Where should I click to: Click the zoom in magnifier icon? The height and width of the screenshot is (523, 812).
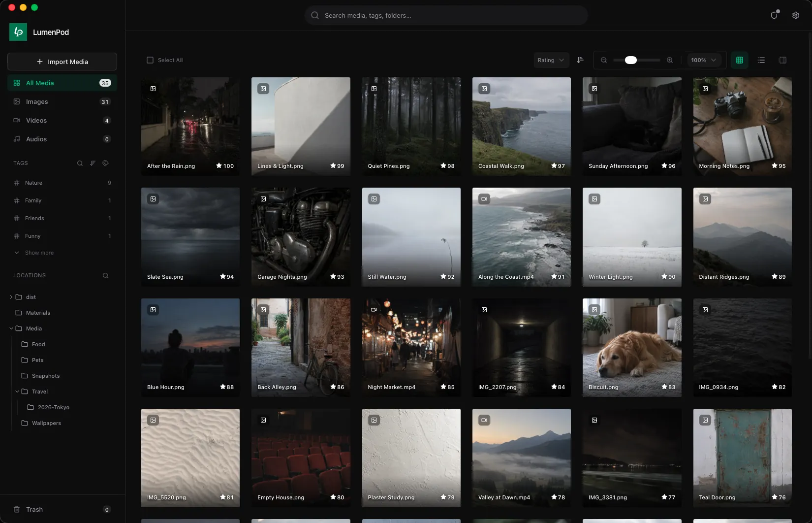pyautogui.click(x=670, y=60)
